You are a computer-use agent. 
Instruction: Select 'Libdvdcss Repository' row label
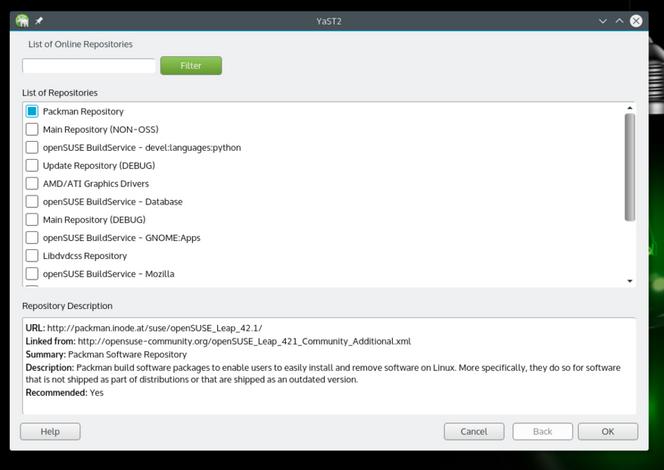[85, 256]
